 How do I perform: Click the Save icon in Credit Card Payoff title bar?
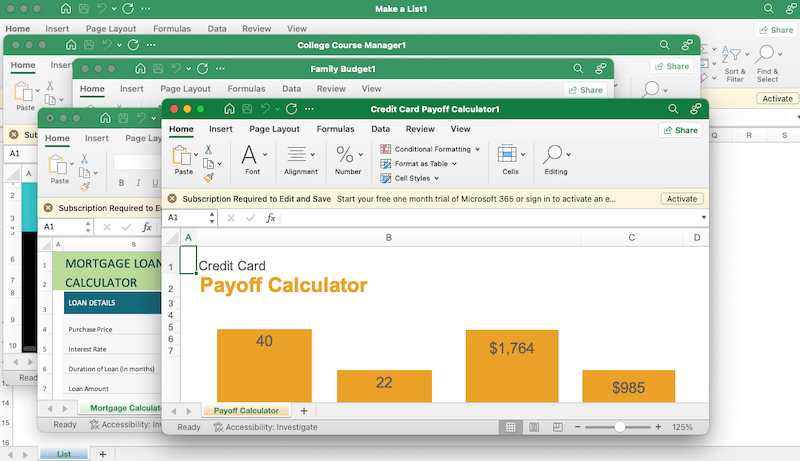pyautogui.click(x=248, y=108)
